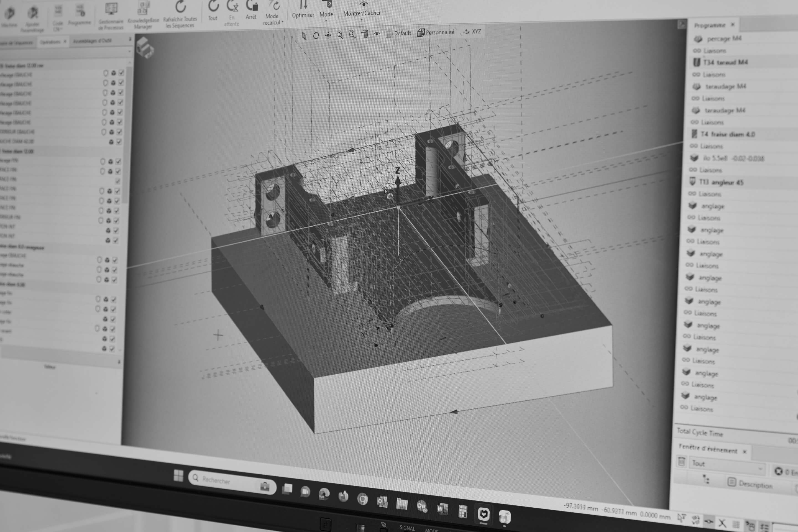Click the view cube in the viewport corner
The image size is (798, 532).
point(145,47)
